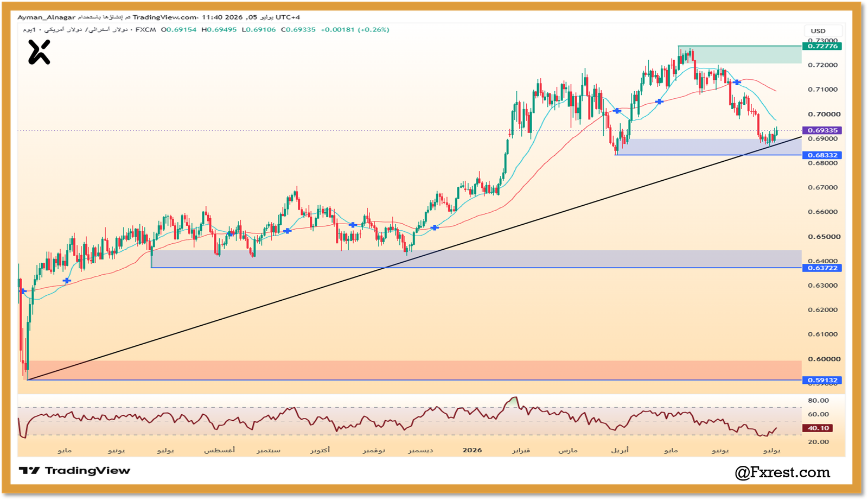Click the 2026 year label on time axis
868x500 pixels.
point(473,451)
